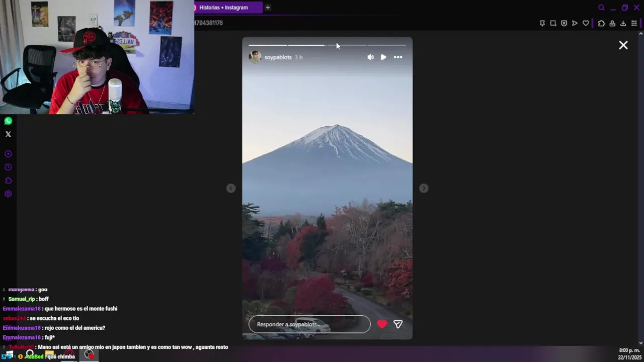This screenshot has height=362, width=644.
Task: Click chat message 'se escucha el eco tio'
Action: [x=54, y=318]
